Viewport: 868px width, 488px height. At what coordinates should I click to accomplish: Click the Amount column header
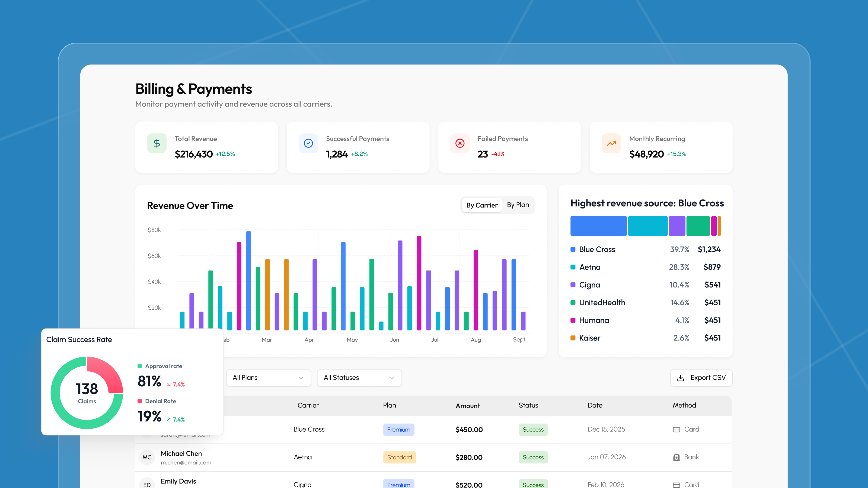point(468,406)
